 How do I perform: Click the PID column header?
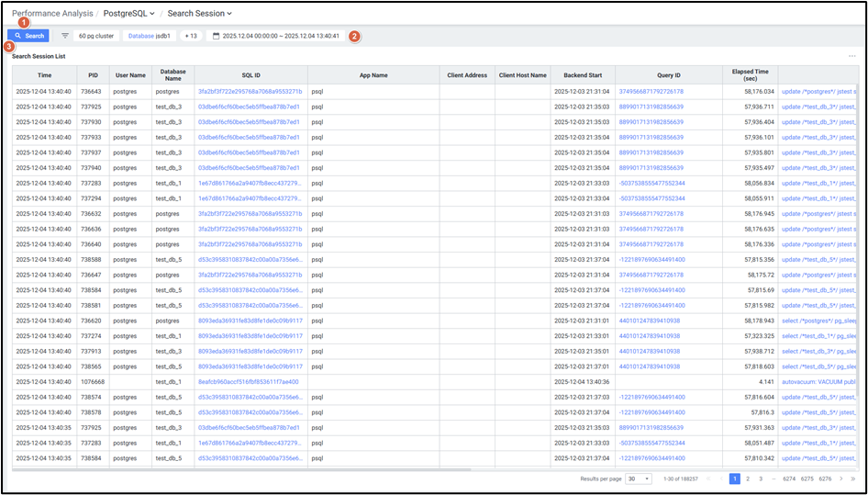[x=93, y=74]
